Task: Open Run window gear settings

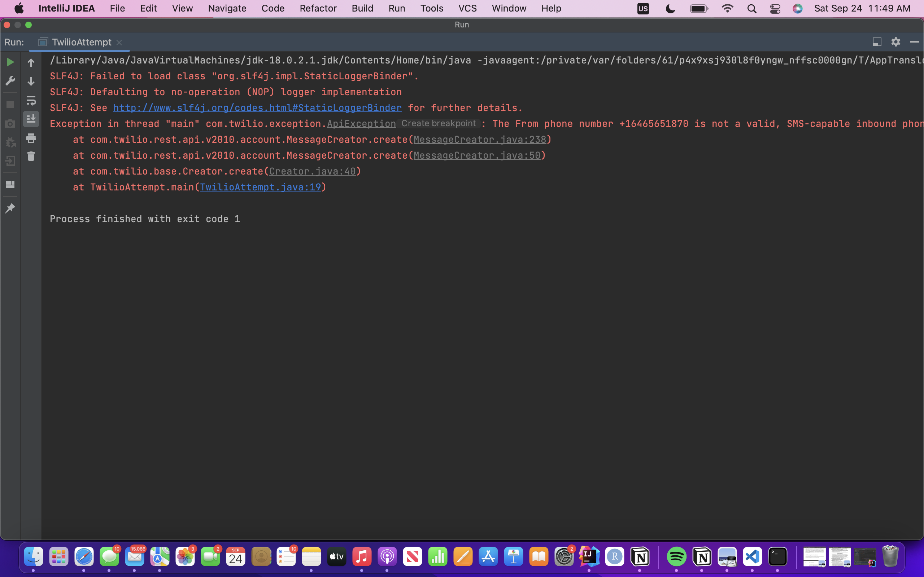Action: pyautogui.click(x=896, y=42)
